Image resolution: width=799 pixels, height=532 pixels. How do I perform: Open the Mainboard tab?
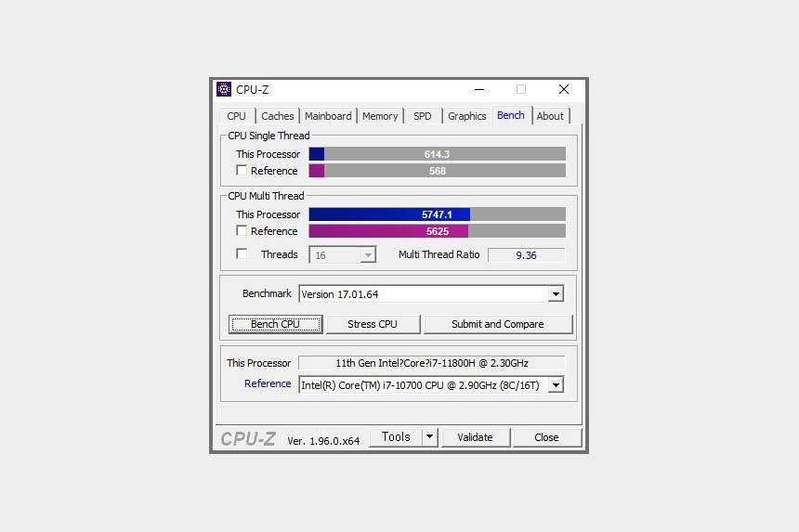328,116
